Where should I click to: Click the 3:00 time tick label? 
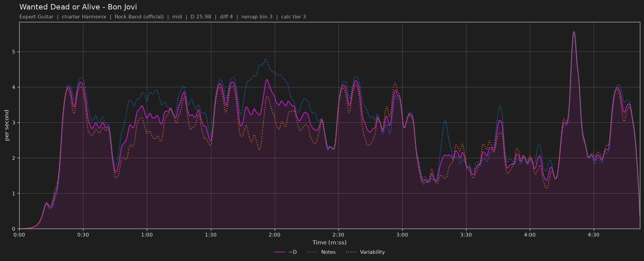(x=402, y=235)
